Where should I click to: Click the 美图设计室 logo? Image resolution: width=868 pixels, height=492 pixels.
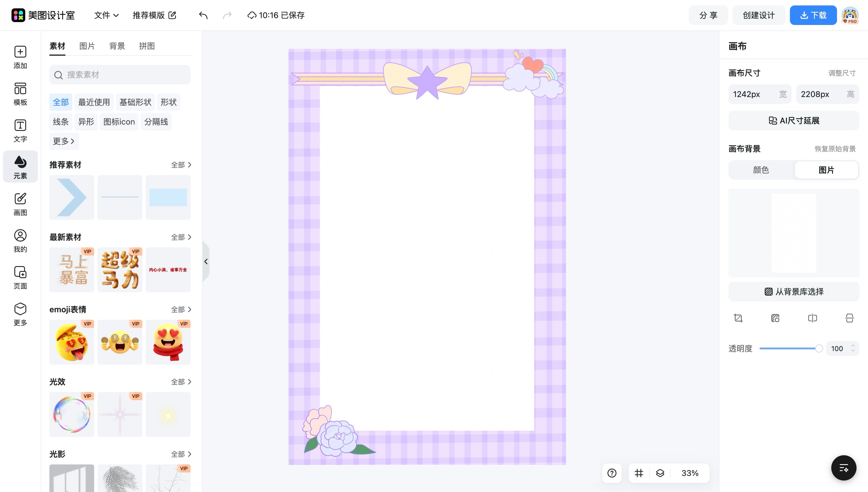tap(43, 15)
